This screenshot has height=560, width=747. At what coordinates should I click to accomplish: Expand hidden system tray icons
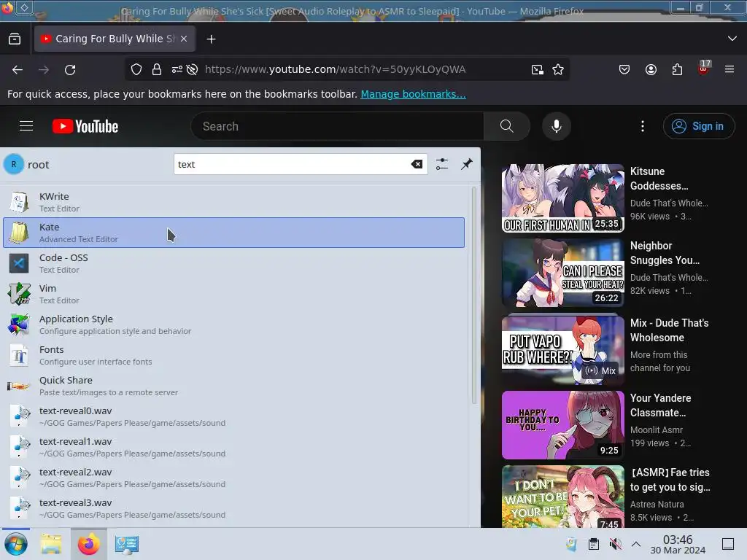click(x=636, y=544)
